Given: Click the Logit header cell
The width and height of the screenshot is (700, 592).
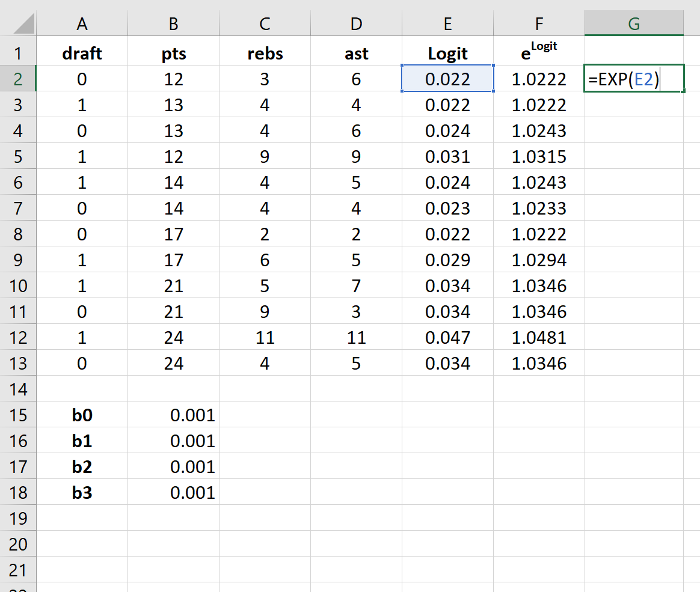Looking at the screenshot, I should (x=447, y=53).
